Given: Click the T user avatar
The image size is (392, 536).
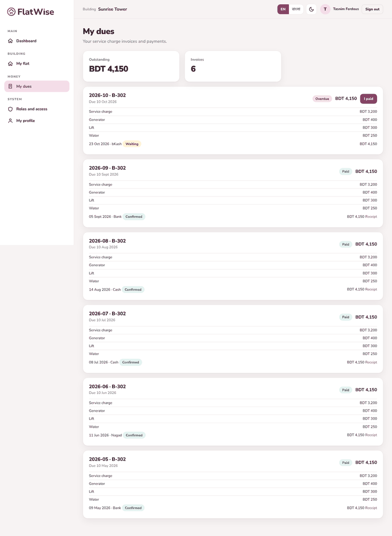Looking at the screenshot, I should click(x=325, y=9).
